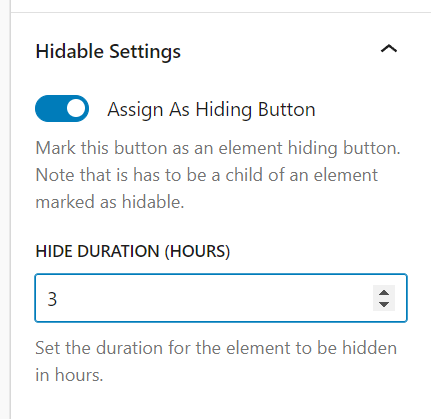Click the blue track of the toggle
431x419 pixels.
[50, 109]
